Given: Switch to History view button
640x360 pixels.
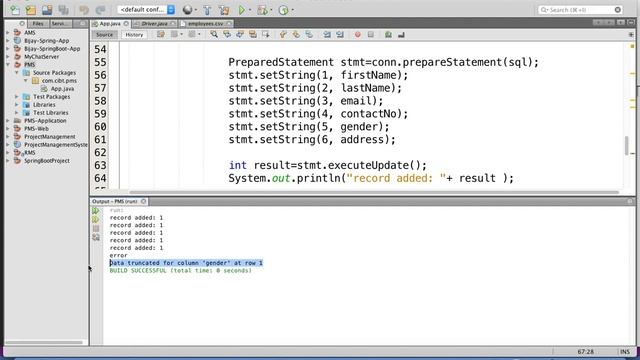Looking at the screenshot, I should (134, 35).
